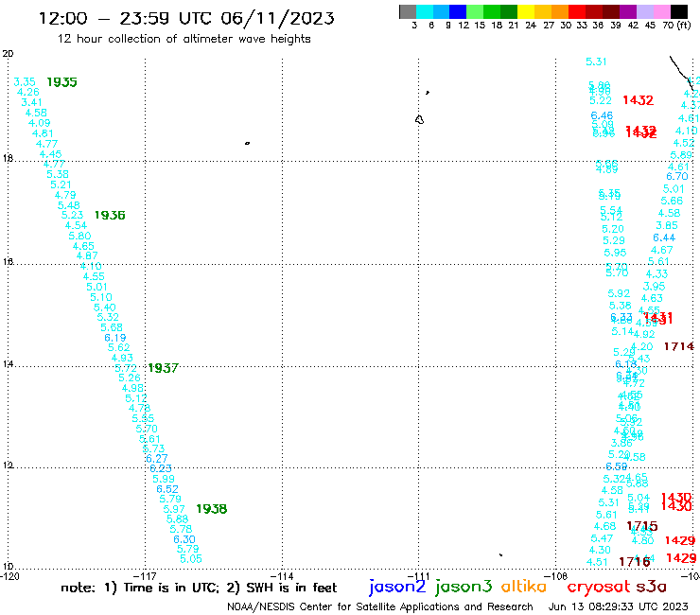Screen dimensions: 700x615
Task: Click the '-117' longitude axis label
Action: (145, 576)
